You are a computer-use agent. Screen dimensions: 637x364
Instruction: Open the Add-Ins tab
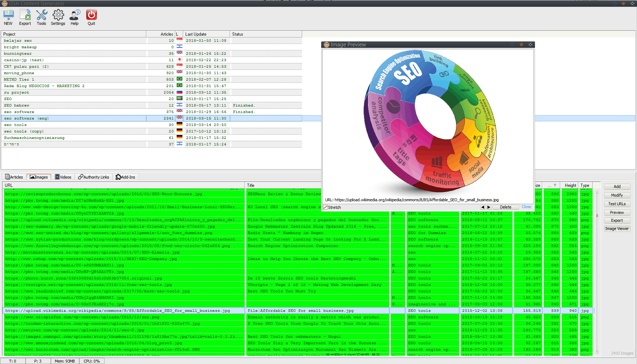point(125,177)
